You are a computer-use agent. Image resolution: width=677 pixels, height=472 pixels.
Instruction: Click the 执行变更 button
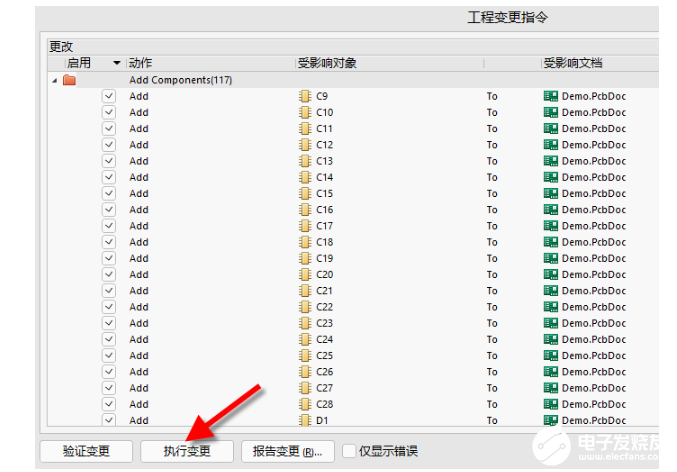187,451
